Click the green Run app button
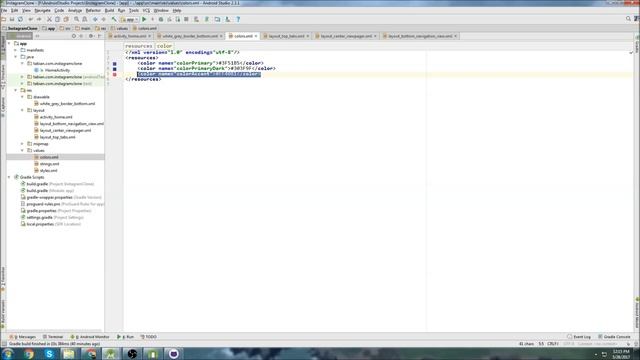 point(144,19)
